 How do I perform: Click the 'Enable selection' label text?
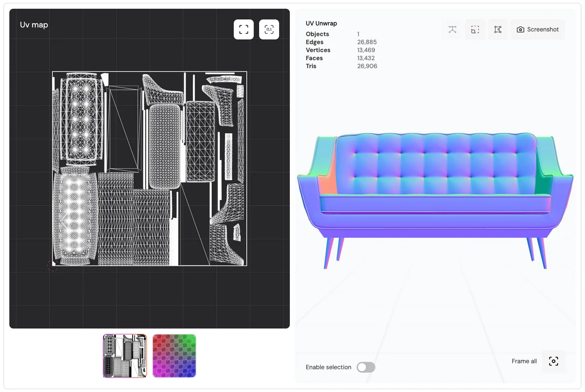point(329,367)
